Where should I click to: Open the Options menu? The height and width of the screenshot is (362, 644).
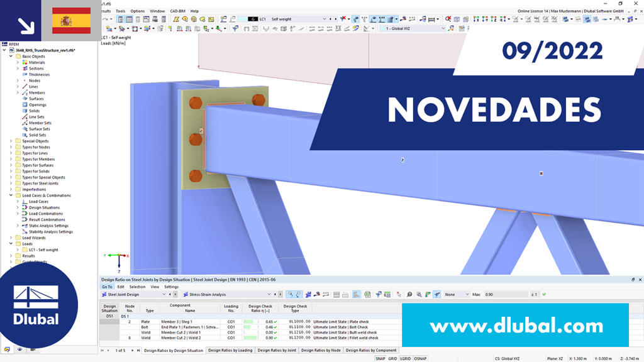[x=137, y=11]
